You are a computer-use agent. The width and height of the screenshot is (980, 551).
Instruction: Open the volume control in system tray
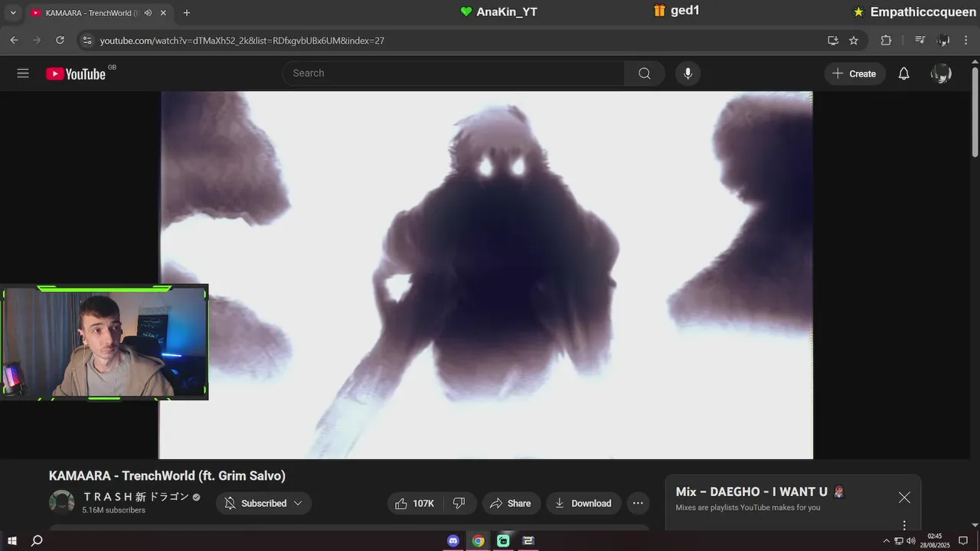pyautogui.click(x=911, y=541)
